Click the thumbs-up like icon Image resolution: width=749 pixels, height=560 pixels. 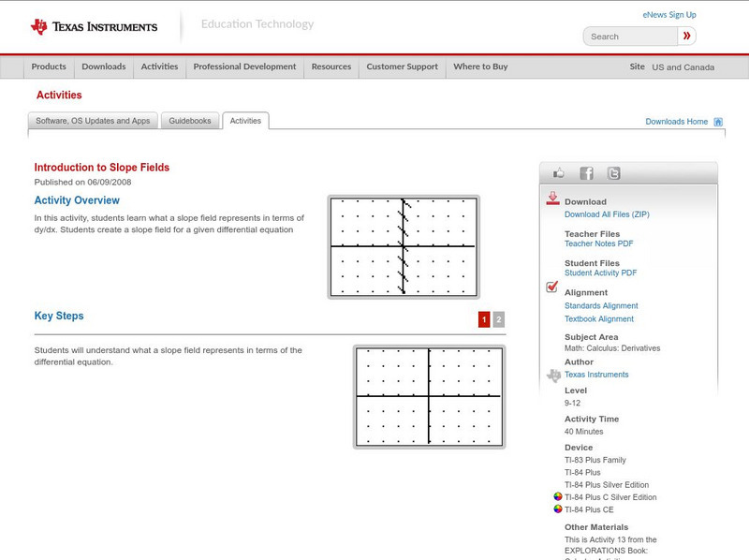point(558,173)
